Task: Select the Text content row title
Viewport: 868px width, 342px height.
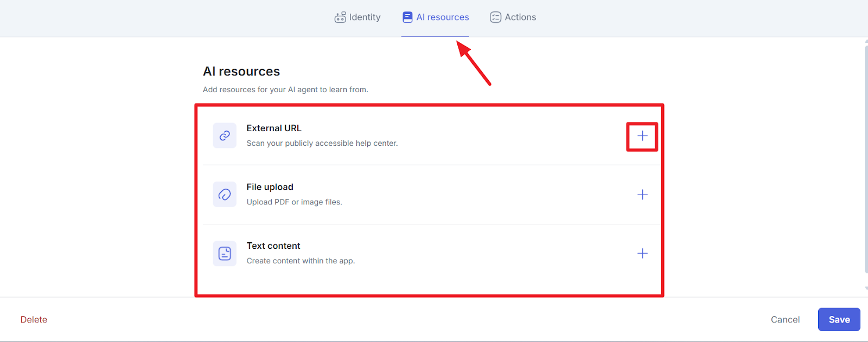Action: coord(273,246)
